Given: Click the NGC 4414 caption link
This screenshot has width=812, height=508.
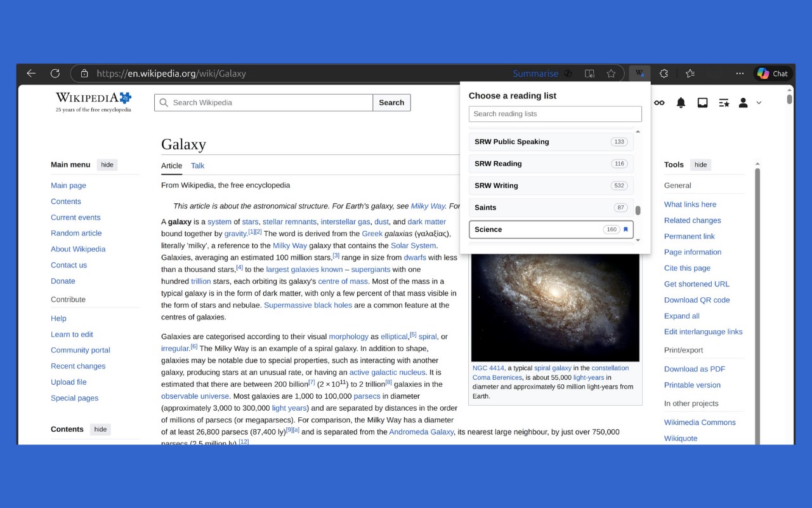Looking at the screenshot, I should (x=488, y=368).
